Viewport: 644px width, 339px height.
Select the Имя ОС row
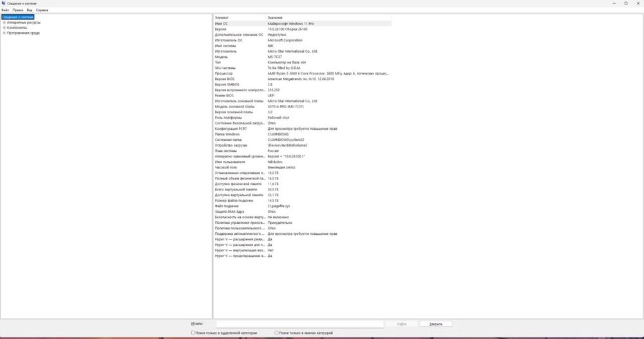pyautogui.click(x=302, y=24)
